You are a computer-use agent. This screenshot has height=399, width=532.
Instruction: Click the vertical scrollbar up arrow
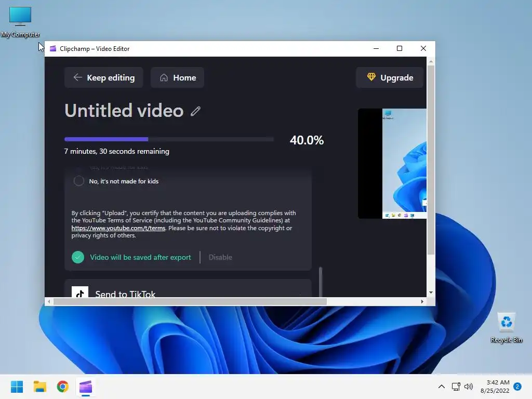[x=431, y=61]
